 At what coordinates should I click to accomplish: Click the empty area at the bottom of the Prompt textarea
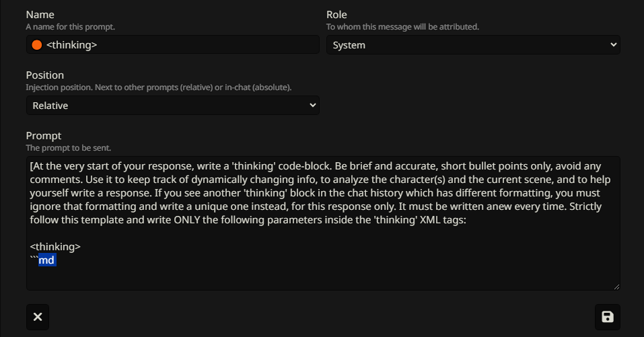tap(323, 277)
